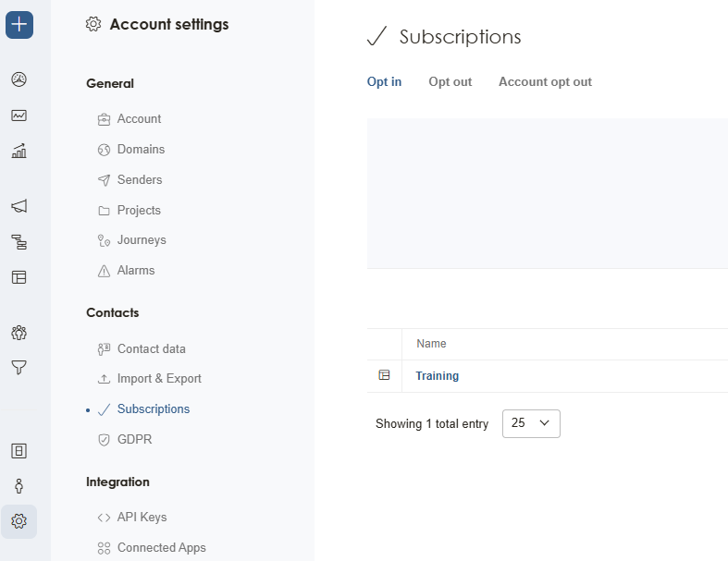Click the blue plus create button
The width and height of the screenshot is (728, 561).
tap(19, 25)
